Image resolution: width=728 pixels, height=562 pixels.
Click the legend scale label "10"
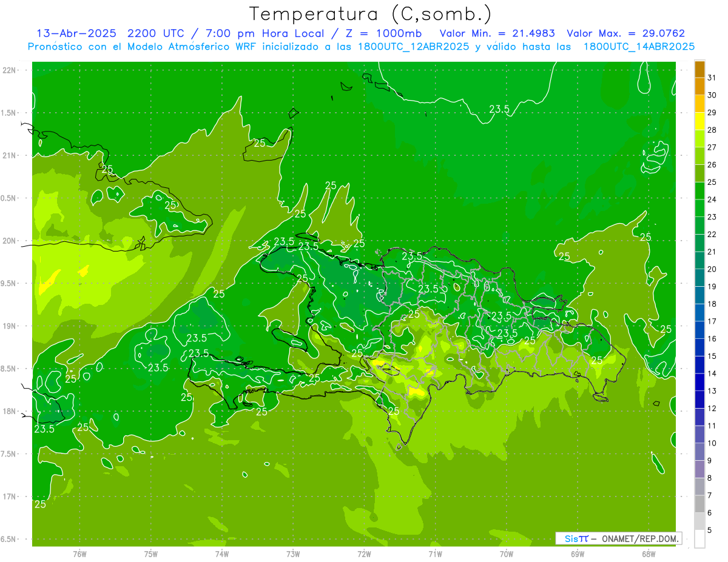[x=712, y=443]
